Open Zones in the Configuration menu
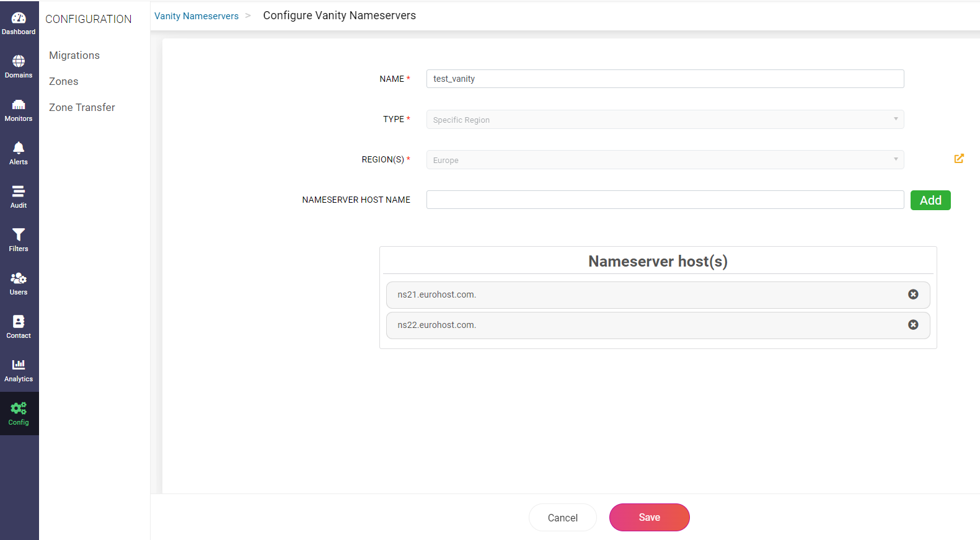Image resolution: width=980 pixels, height=540 pixels. coord(64,81)
